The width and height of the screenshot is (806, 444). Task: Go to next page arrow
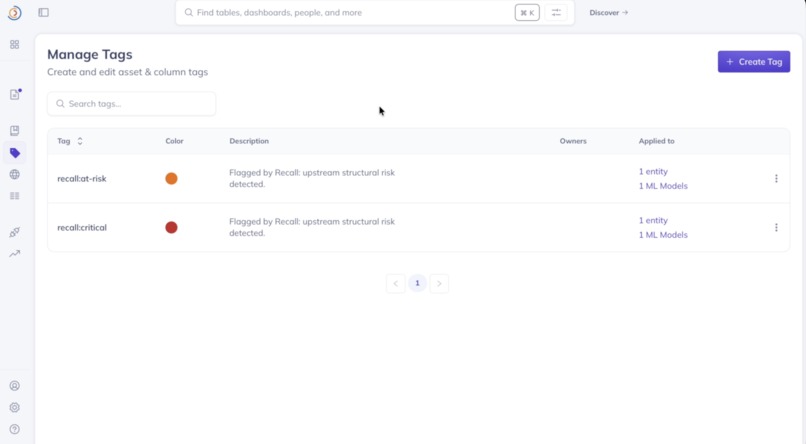click(439, 283)
